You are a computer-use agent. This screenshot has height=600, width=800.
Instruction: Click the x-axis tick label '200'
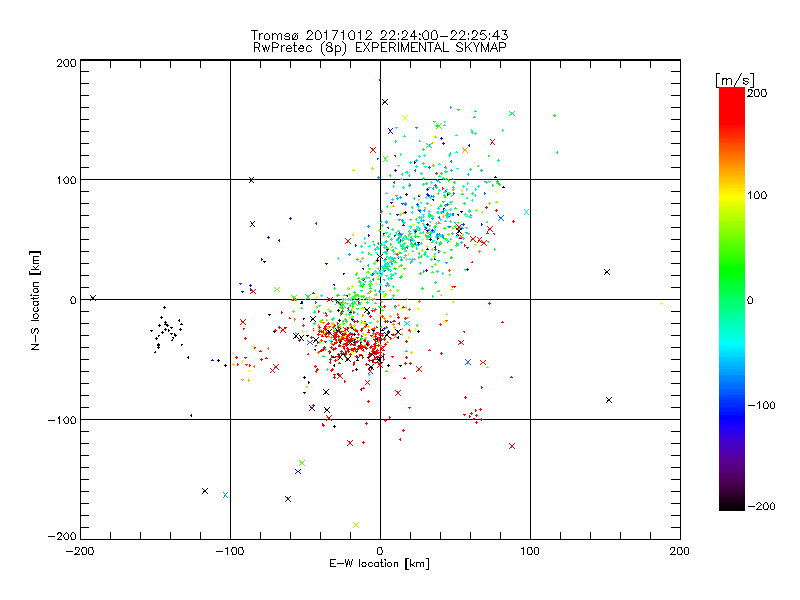pos(680,551)
